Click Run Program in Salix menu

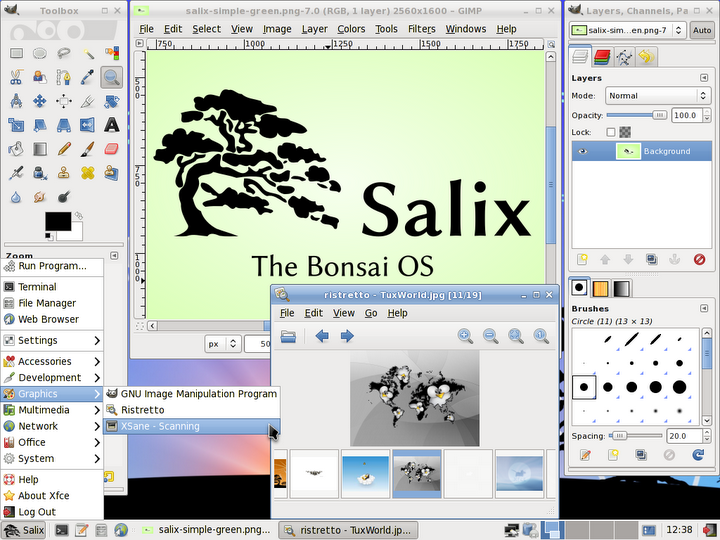coord(51,266)
